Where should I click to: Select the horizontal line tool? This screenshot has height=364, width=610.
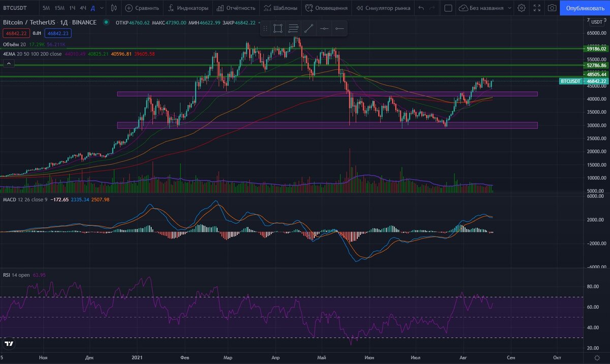tap(324, 28)
